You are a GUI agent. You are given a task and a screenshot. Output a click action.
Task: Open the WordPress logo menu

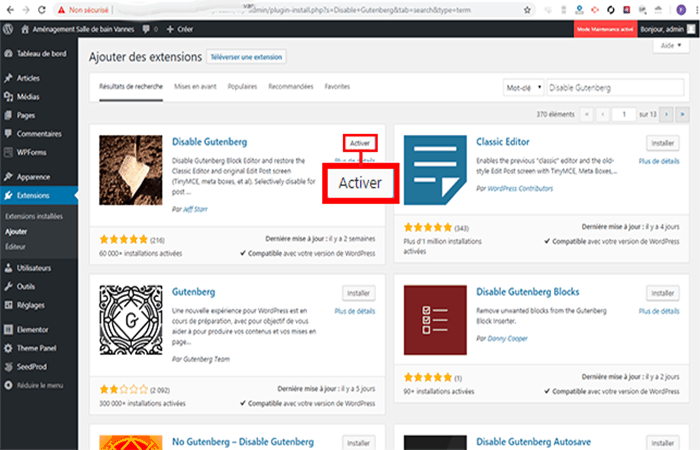tap(8, 29)
